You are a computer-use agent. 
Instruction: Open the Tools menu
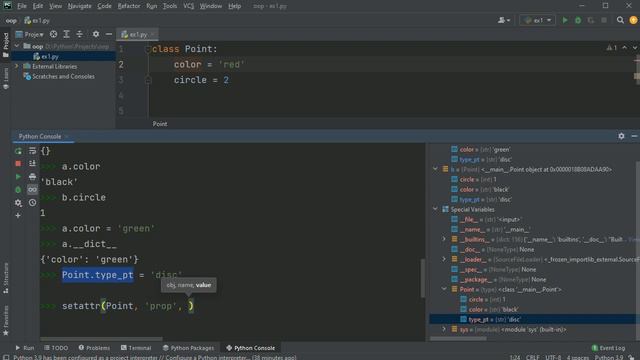pos(170,6)
